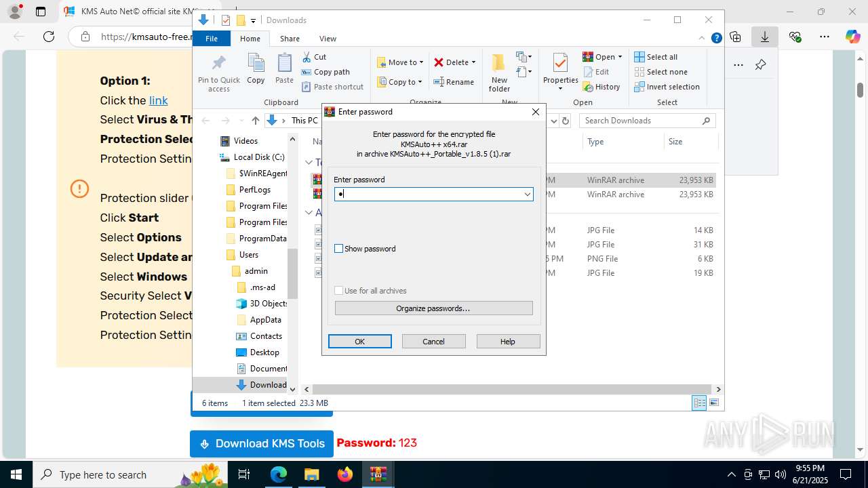Click the Explorer Help question mark icon
This screenshot has height=488, width=868.
coord(716,39)
